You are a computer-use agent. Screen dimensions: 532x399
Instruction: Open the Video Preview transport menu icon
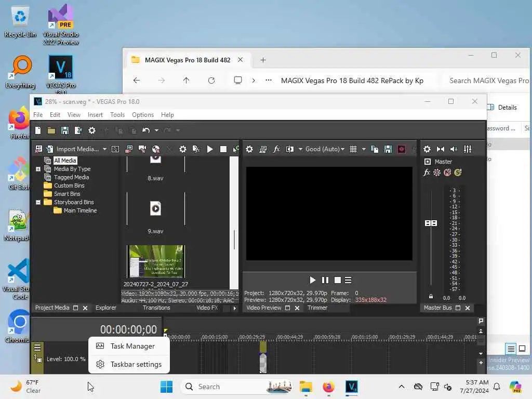click(x=348, y=280)
